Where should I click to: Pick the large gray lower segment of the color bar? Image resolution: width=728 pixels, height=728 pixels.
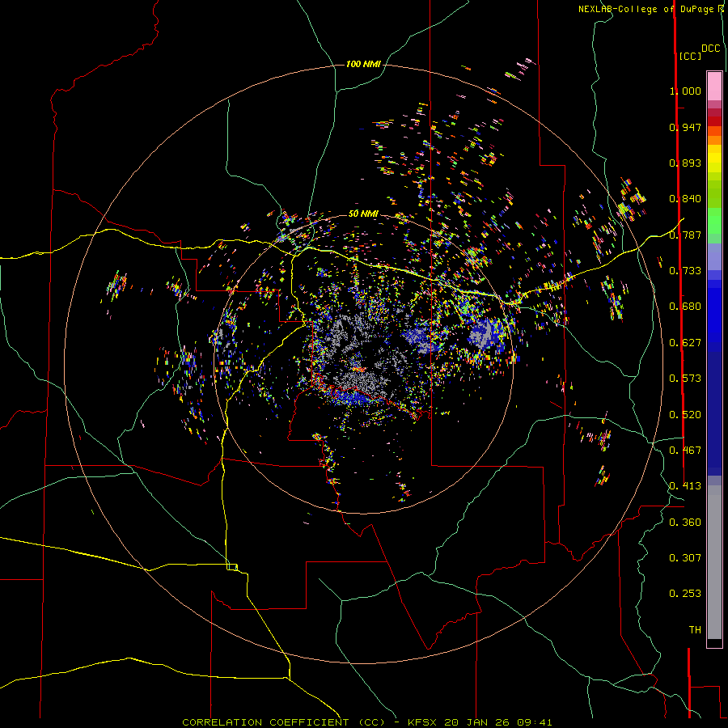(x=714, y=562)
